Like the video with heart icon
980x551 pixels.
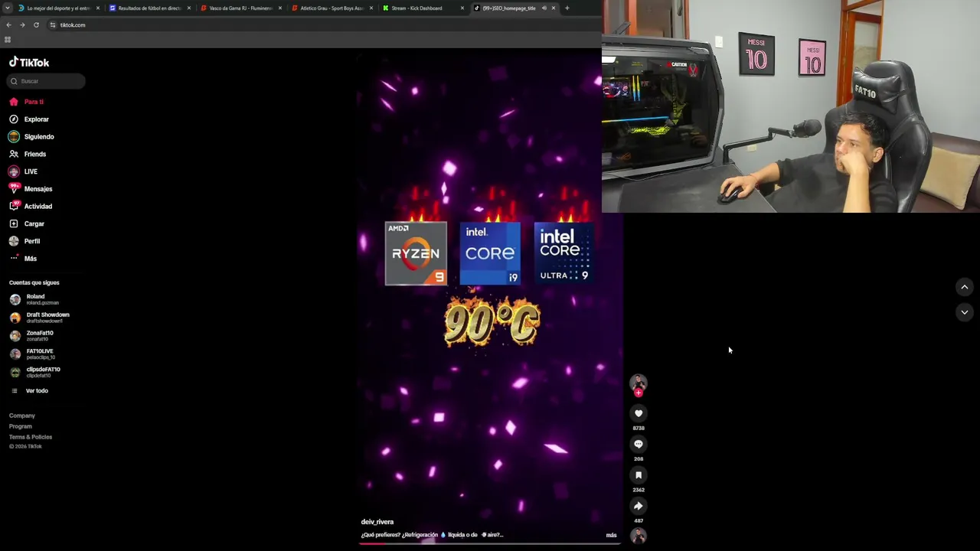click(639, 413)
